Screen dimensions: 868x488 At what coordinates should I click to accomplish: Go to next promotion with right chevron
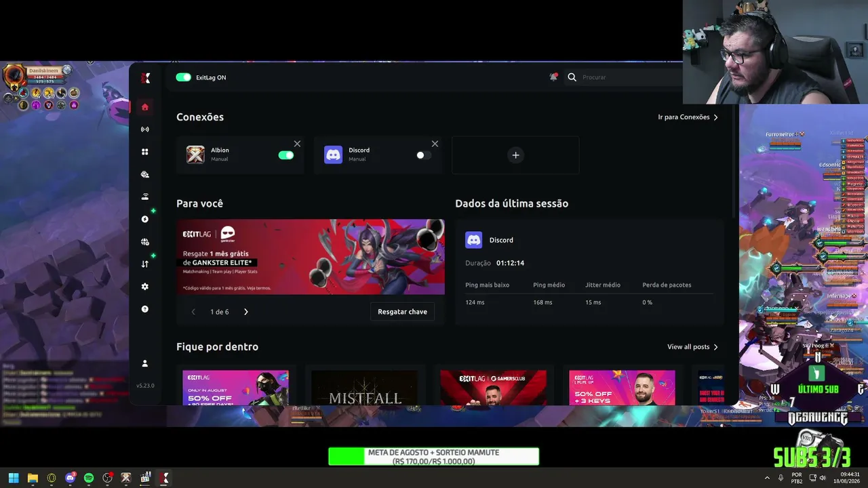pos(246,312)
